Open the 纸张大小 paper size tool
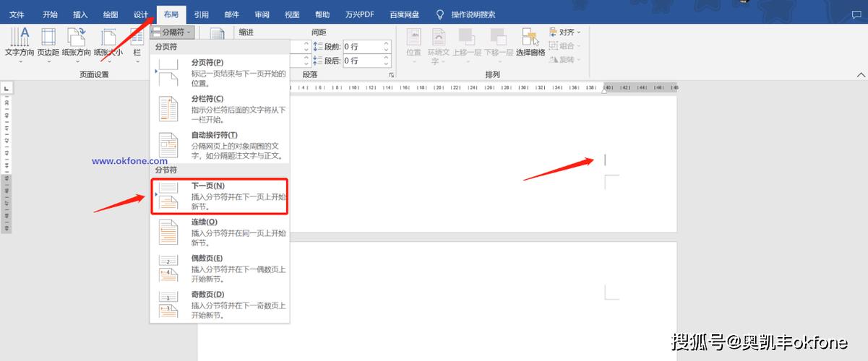This screenshot has width=868, height=361. 108,45
